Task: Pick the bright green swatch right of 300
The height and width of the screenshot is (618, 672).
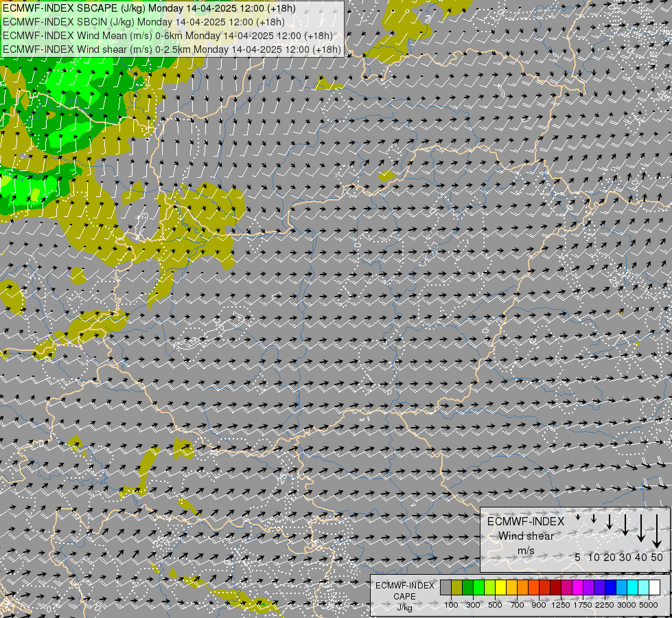Action: tap(478, 587)
